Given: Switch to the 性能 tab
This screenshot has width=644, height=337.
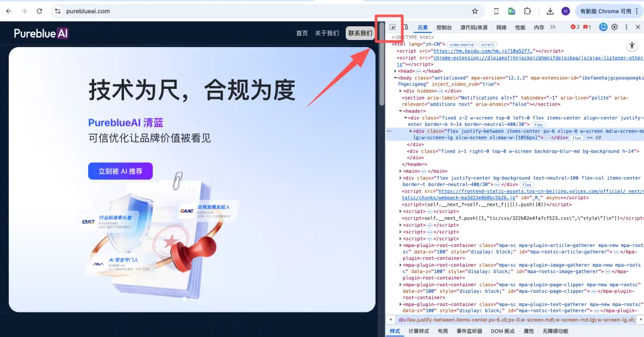Looking at the screenshot, I should click(x=521, y=27).
